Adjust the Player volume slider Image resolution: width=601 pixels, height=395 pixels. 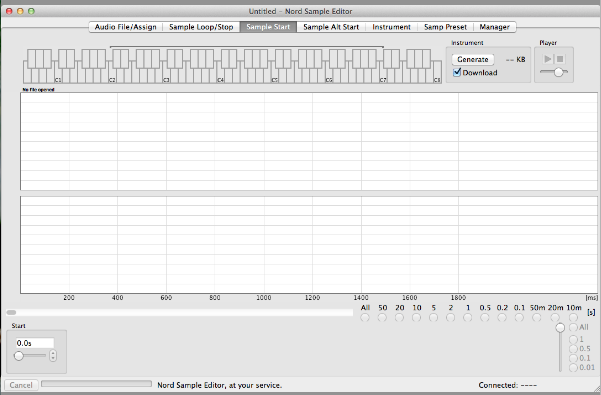[558, 72]
